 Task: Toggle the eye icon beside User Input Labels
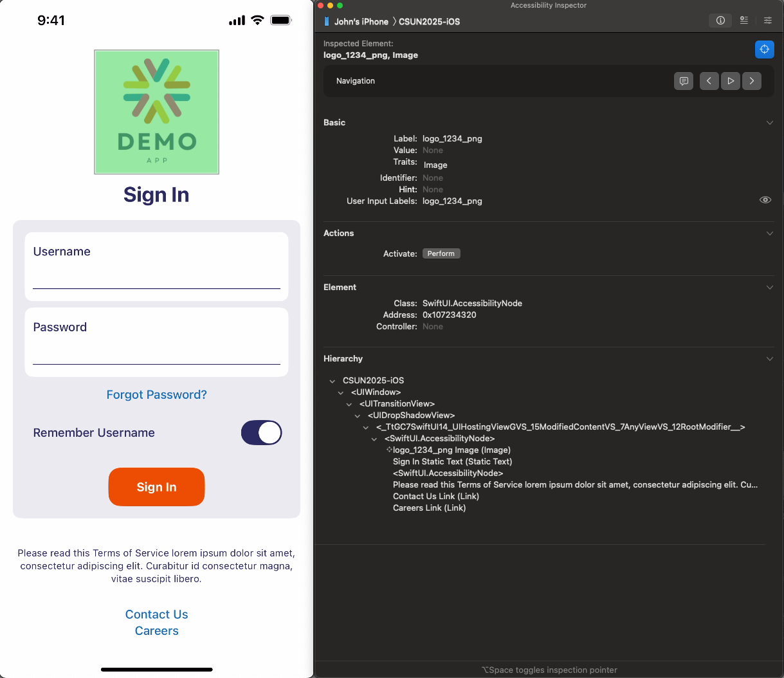(x=765, y=200)
